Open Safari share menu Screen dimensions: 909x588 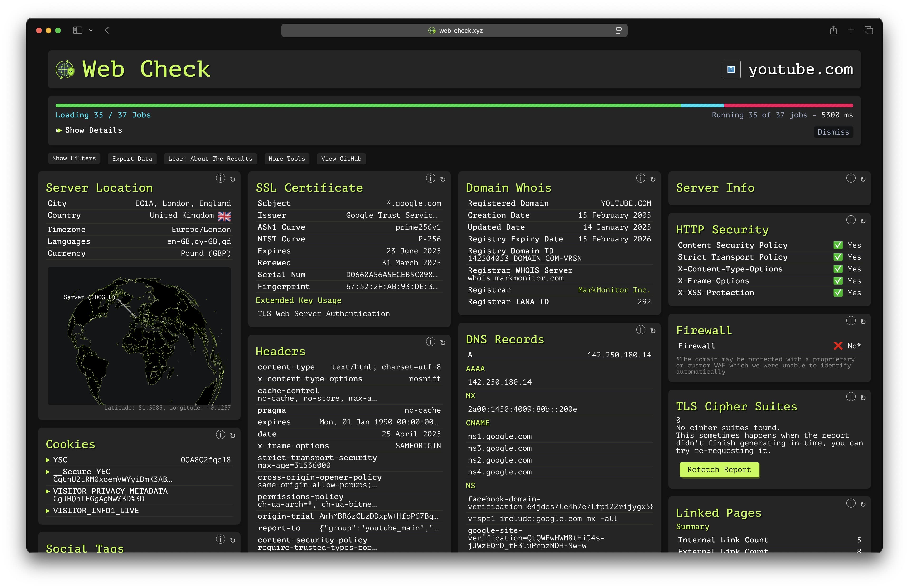coord(833,30)
